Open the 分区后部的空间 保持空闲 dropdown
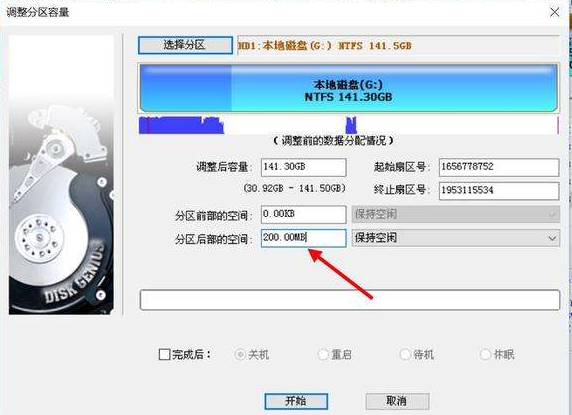The height and width of the screenshot is (415, 572). pyautogui.click(x=456, y=238)
